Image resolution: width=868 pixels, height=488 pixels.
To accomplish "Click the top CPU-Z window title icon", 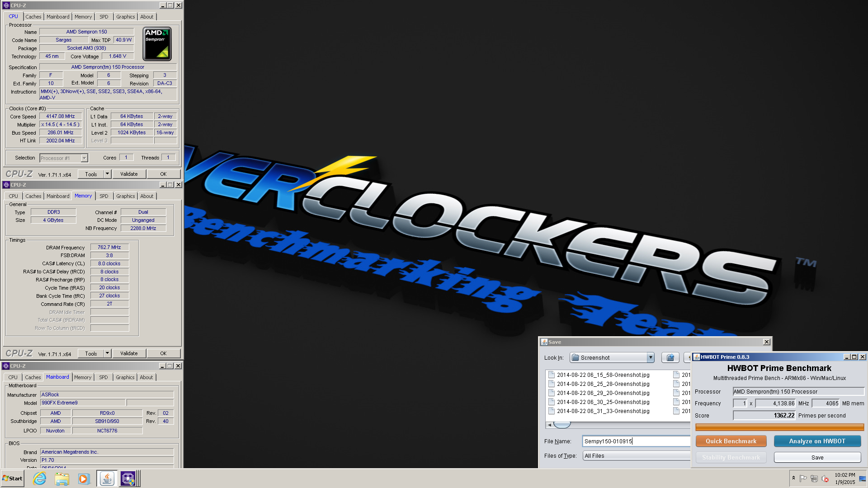I will coord(6,5).
